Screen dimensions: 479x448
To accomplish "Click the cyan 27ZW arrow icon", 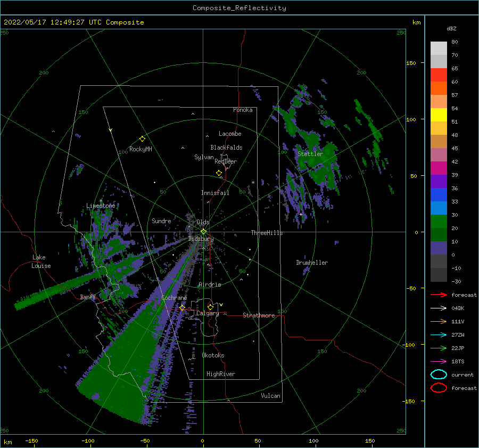I will point(439,335).
